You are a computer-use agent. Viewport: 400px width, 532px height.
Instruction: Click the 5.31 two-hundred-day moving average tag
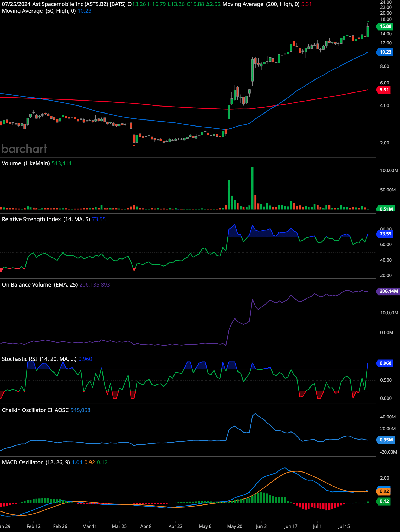tap(384, 90)
